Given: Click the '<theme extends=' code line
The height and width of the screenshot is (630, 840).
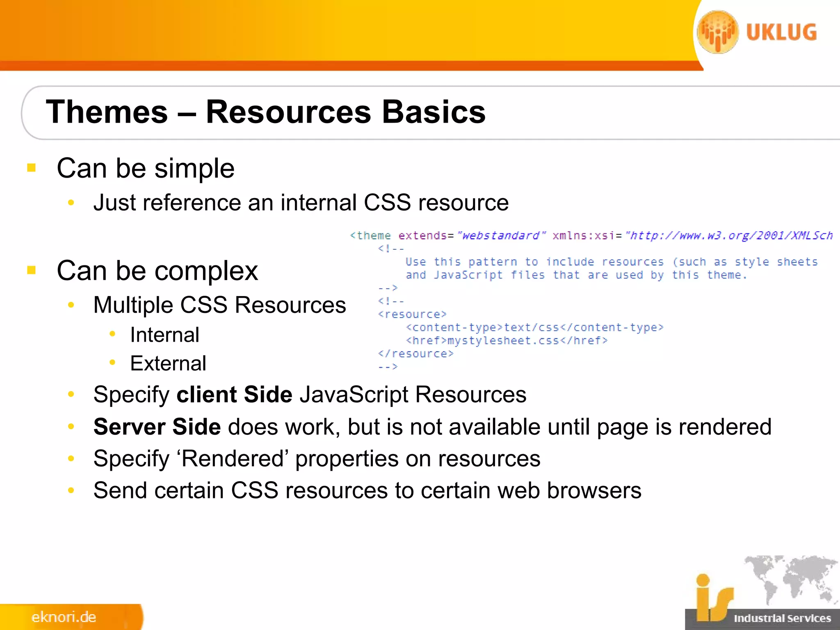Looking at the screenshot, I should pos(591,235).
